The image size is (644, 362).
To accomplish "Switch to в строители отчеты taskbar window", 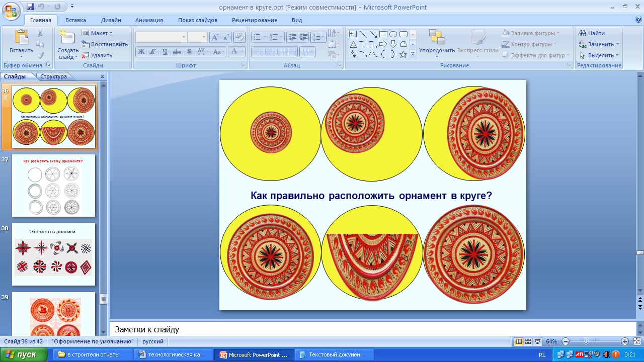I will point(93,354).
